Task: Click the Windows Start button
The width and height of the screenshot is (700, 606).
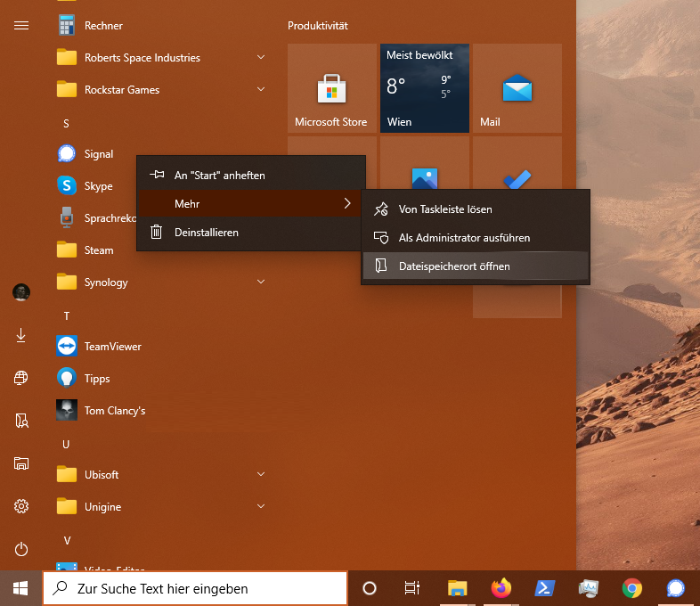Action: (x=21, y=588)
